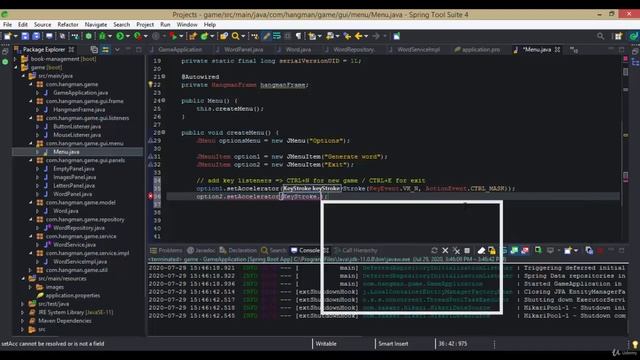
Task: Toggle Mark Occurrences pencil icon
Action: [266, 36]
